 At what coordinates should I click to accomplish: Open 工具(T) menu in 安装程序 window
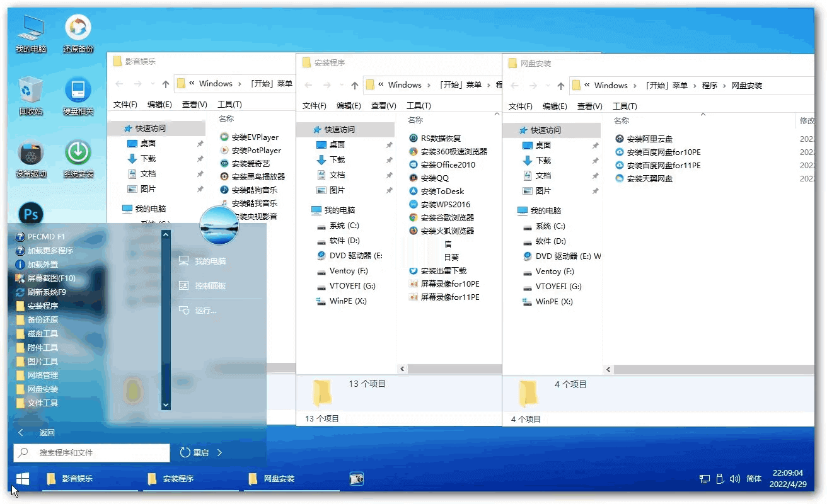tap(419, 105)
